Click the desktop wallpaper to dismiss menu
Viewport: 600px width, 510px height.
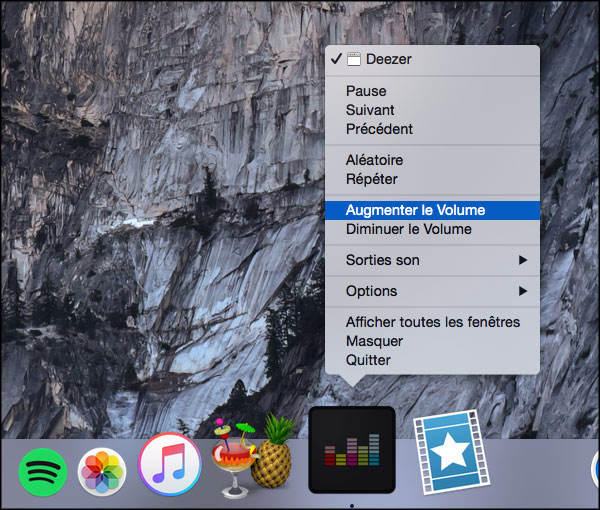pyautogui.click(x=150, y=200)
